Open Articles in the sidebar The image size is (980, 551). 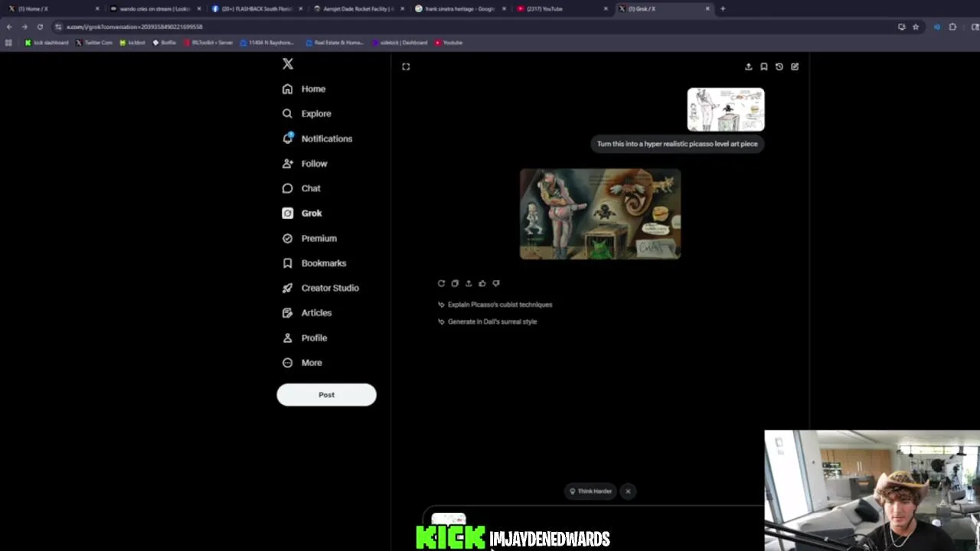coord(306,313)
